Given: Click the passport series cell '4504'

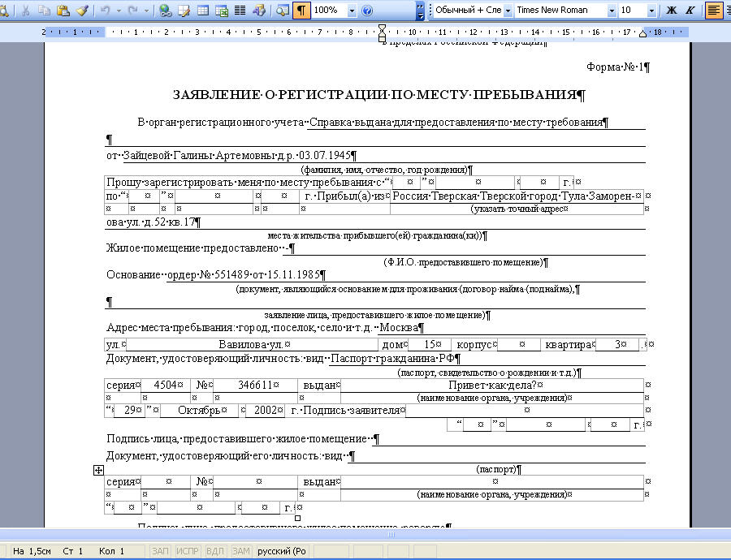Looking at the screenshot, I should [x=165, y=386].
